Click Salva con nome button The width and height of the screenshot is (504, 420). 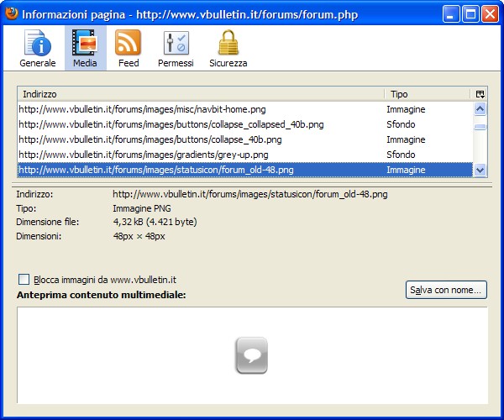[x=446, y=290]
